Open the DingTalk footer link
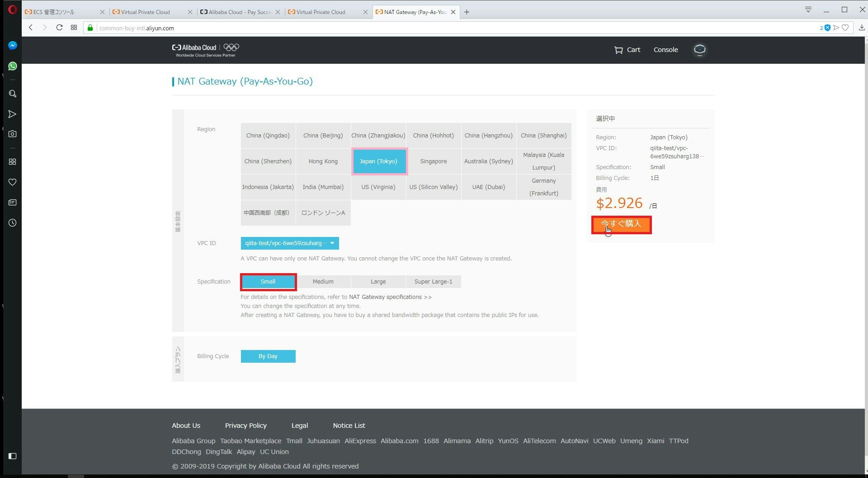868x478 pixels. pyautogui.click(x=219, y=452)
